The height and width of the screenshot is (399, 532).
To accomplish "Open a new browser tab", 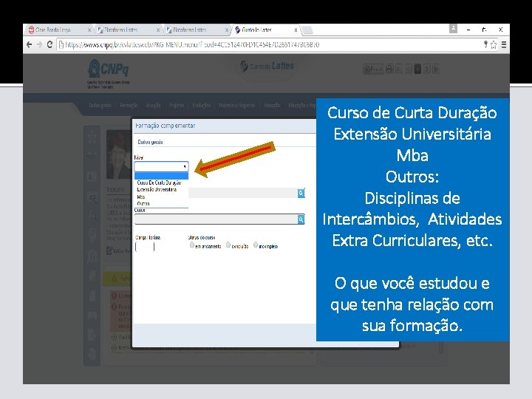I will click(x=307, y=30).
